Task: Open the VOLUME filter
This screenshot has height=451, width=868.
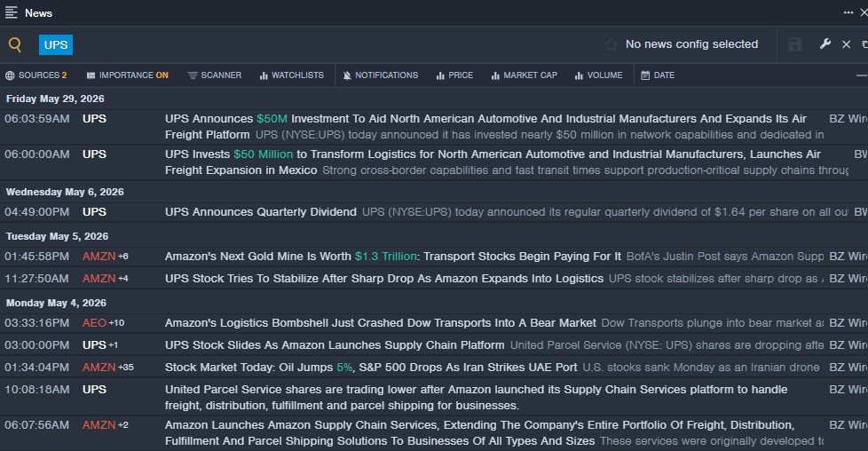Action: 598,75
